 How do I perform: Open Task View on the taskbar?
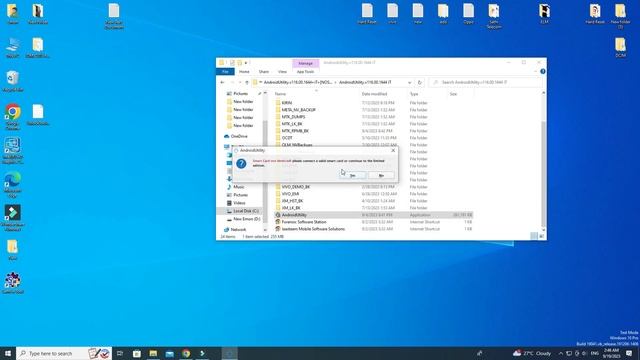point(120,353)
